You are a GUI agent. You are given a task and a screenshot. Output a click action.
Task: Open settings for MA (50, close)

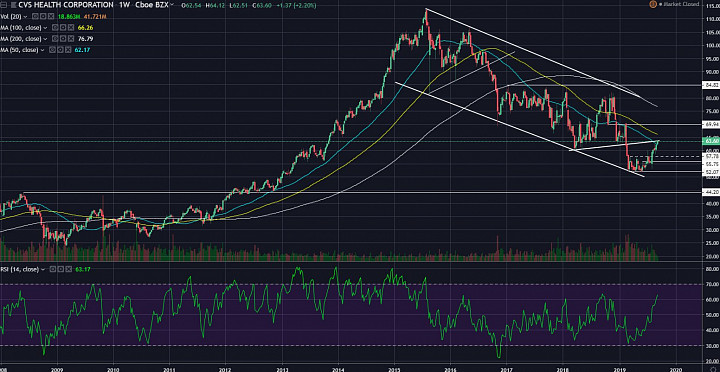[60, 50]
